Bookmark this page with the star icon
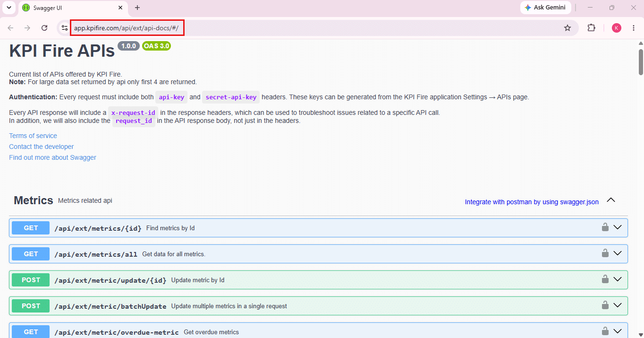644x338 pixels. click(568, 28)
